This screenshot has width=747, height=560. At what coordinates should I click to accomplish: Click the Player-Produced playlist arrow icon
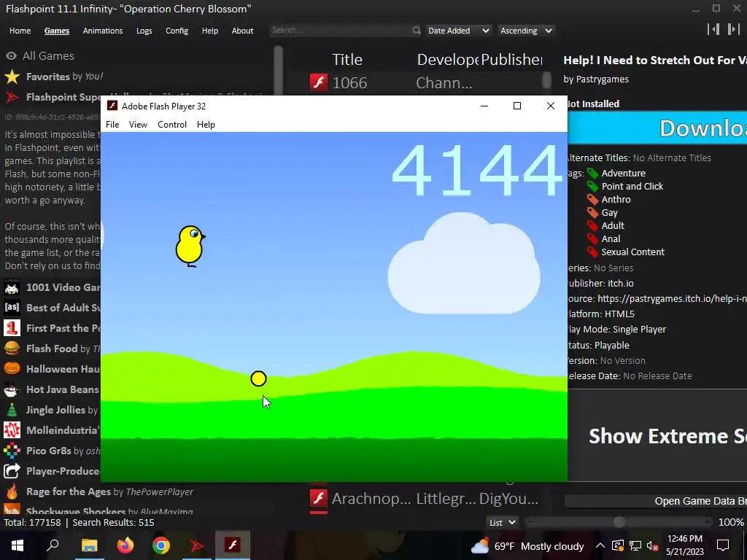tap(12, 471)
